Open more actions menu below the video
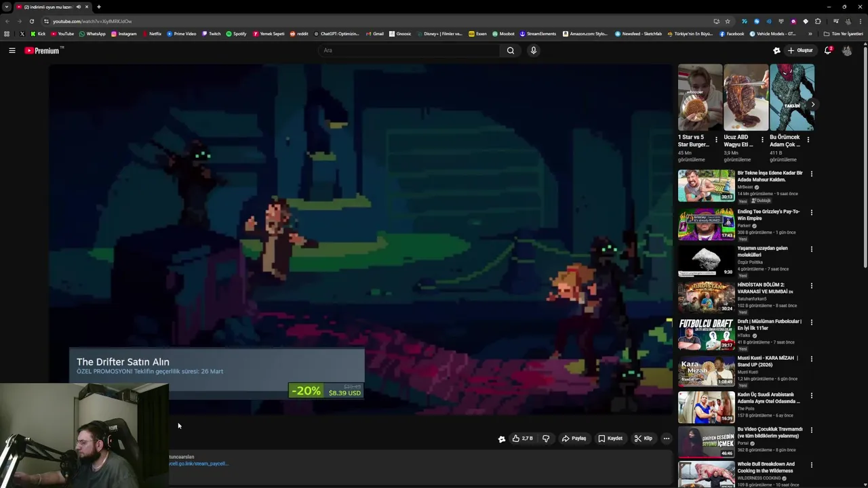This screenshot has width=868, height=488. [667, 439]
